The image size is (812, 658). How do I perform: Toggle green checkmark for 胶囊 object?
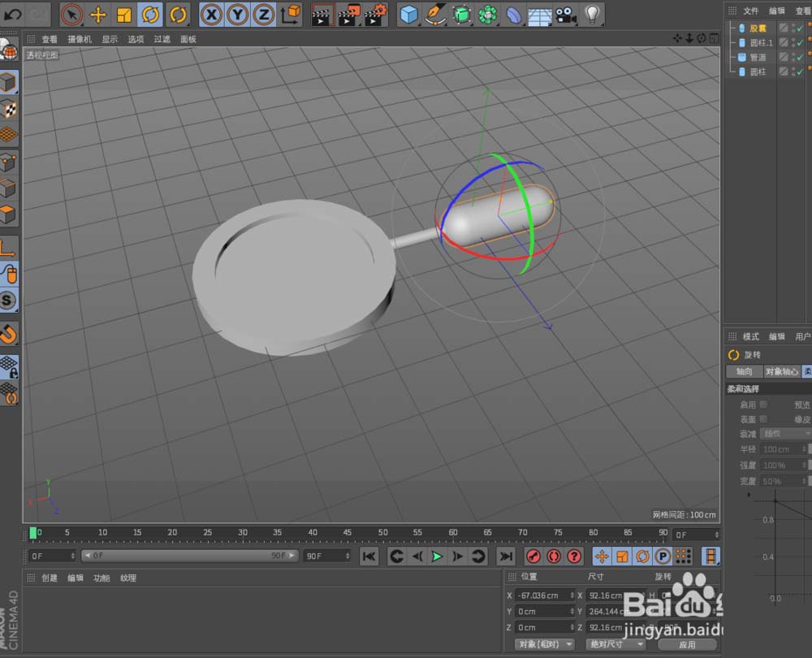[800, 28]
